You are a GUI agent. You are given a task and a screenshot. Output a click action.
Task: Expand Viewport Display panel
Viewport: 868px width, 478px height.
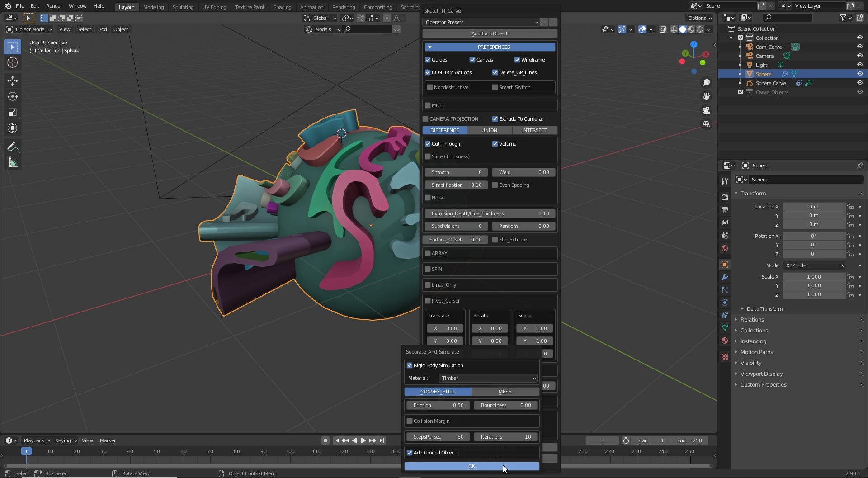click(761, 374)
